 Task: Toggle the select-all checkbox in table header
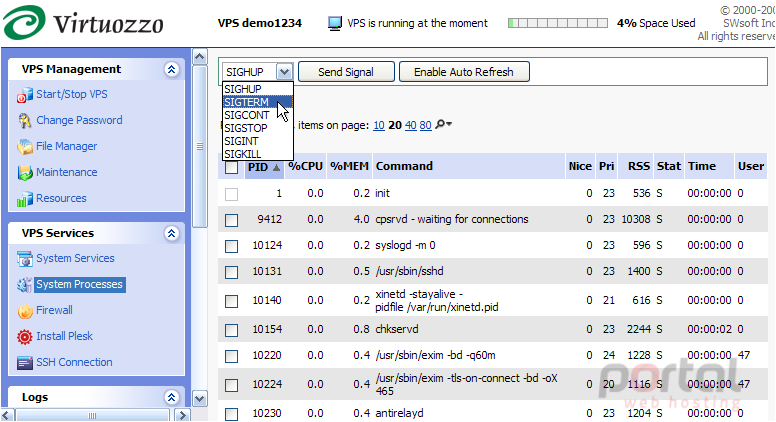231,168
